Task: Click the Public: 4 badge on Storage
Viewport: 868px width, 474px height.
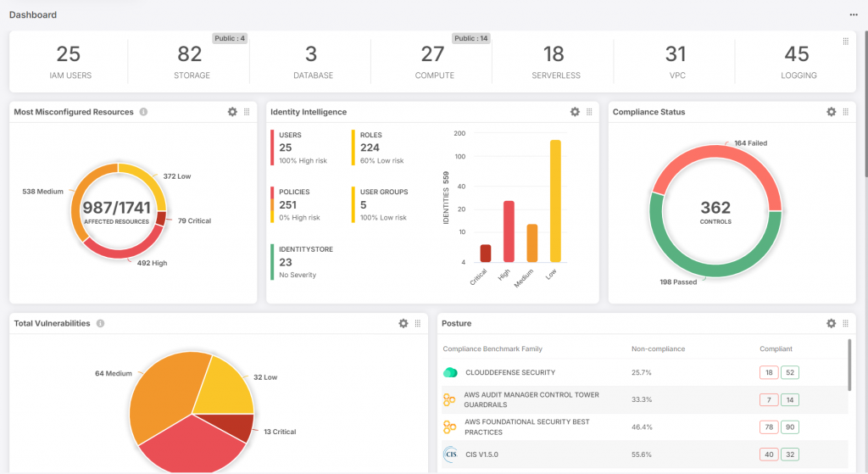Action: point(230,38)
